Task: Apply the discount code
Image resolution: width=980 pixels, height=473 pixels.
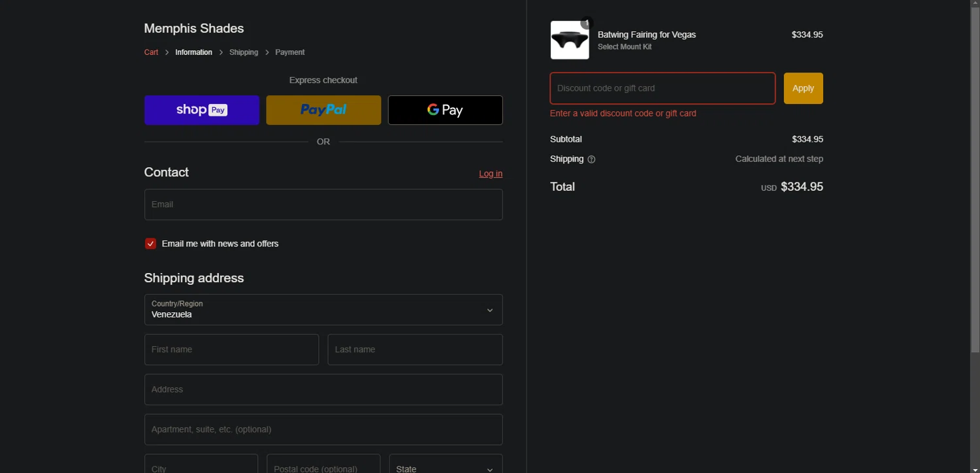Action: [804, 88]
